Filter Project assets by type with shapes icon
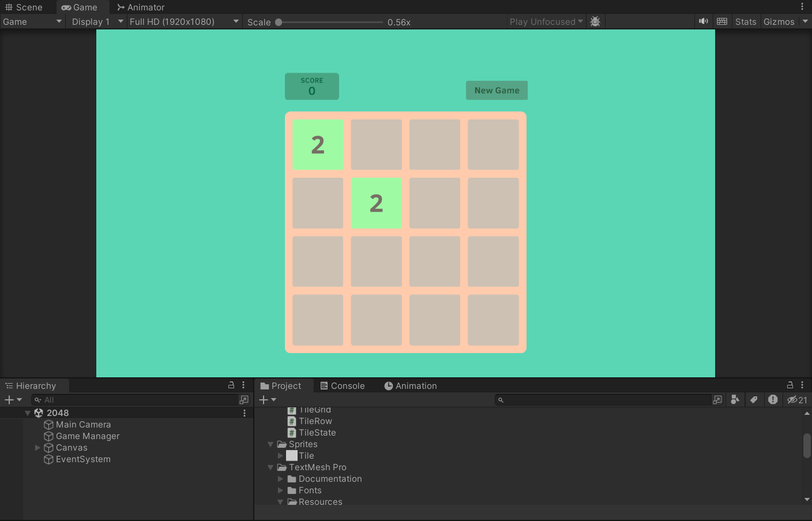Screen dimensions: 812x521 735,399
